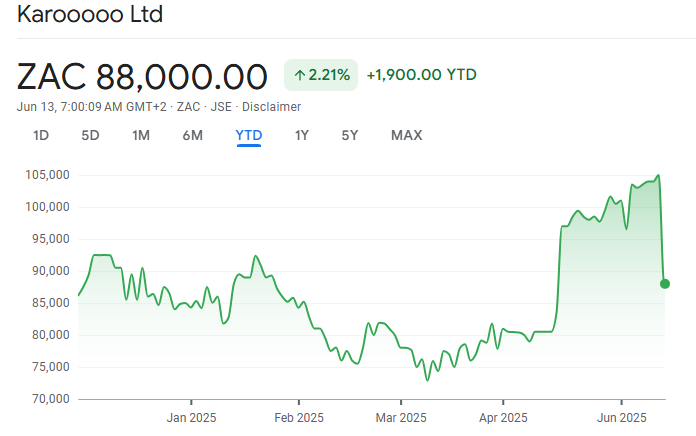Open the 5Y chart range

click(350, 135)
